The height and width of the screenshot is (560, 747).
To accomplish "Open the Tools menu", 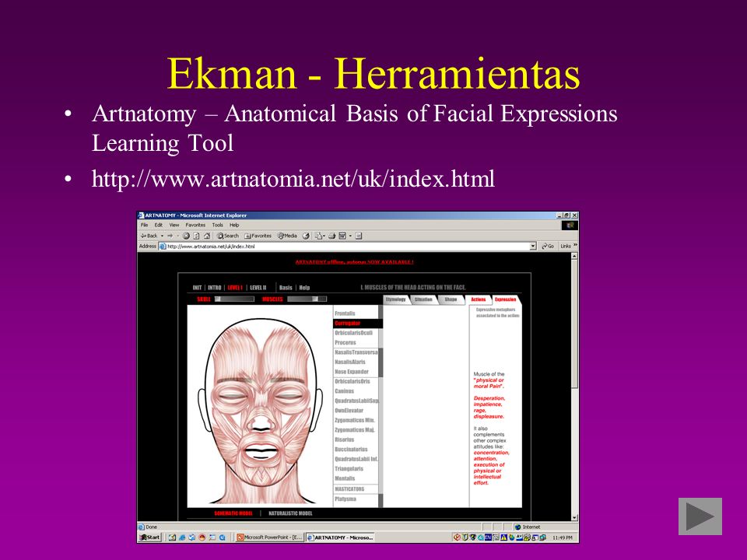I will point(218,225).
